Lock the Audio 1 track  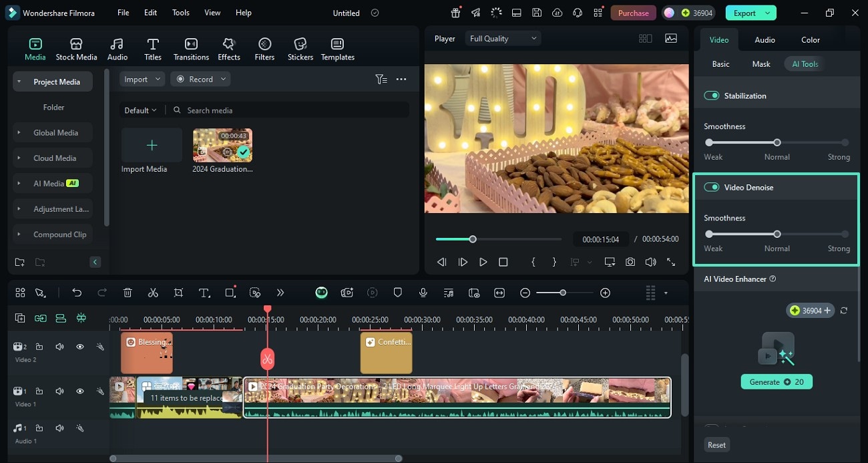point(39,428)
